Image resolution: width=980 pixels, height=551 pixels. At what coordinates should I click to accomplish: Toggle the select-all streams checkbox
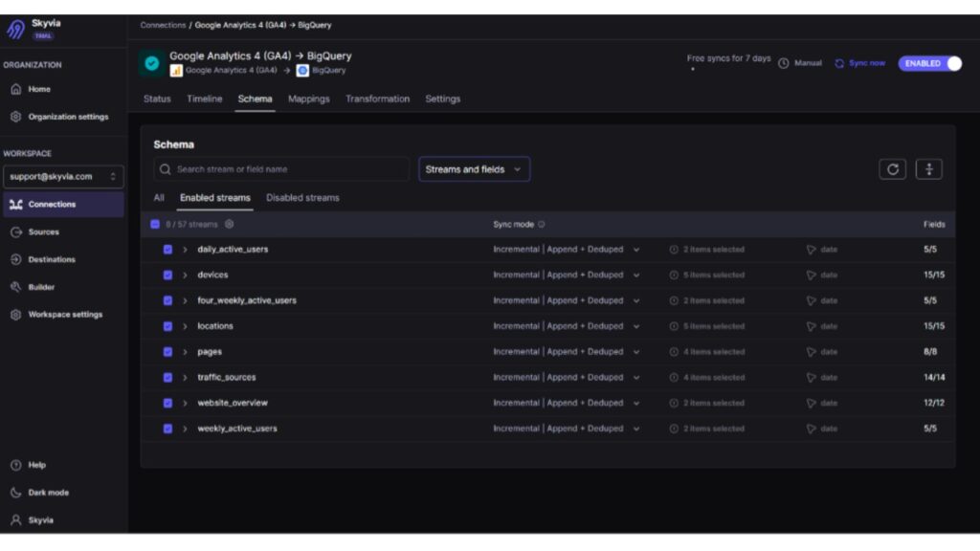(155, 224)
